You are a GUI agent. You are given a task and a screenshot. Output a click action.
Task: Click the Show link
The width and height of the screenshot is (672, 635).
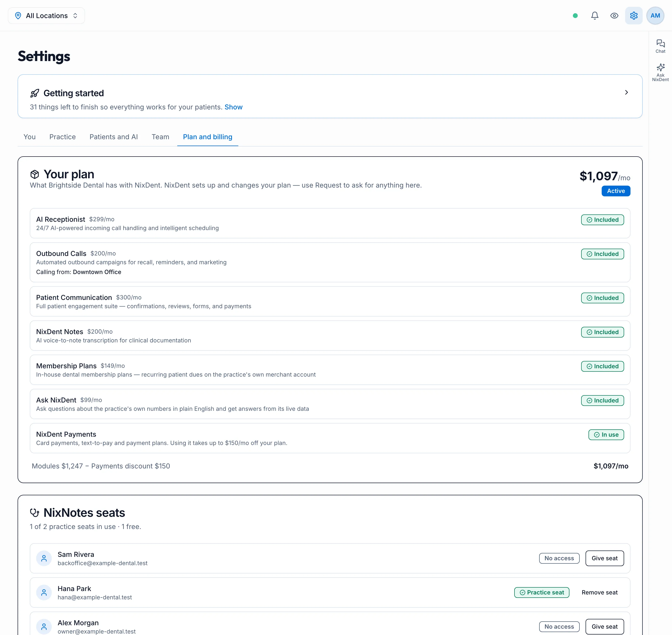(x=233, y=107)
